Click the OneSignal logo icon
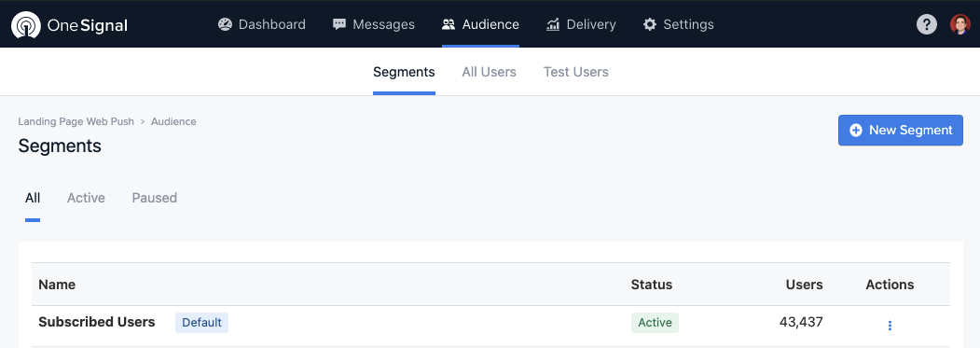The height and width of the screenshot is (348, 980). 25,24
